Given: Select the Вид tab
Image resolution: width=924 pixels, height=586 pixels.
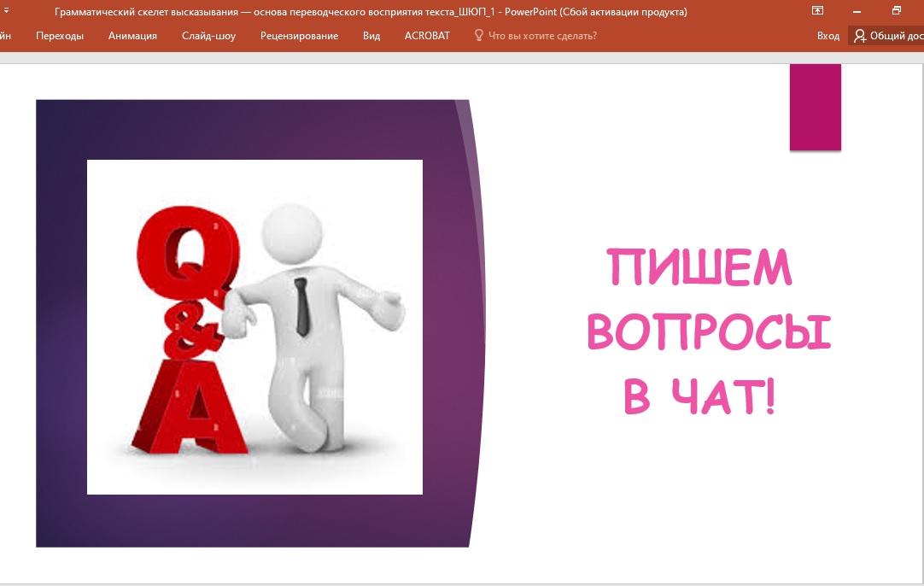Looking at the screenshot, I should pyautogui.click(x=371, y=36).
